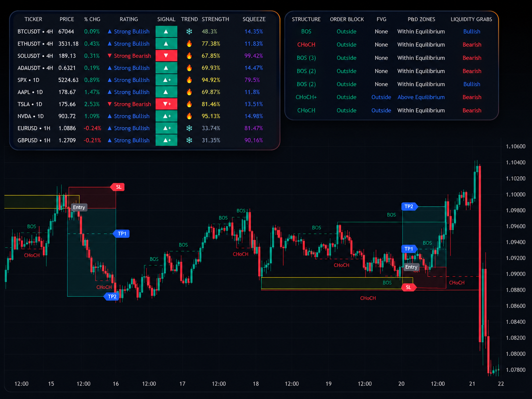Select the SPX bullish-plus signal icon
The image size is (532, 399).
[x=166, y=80]
